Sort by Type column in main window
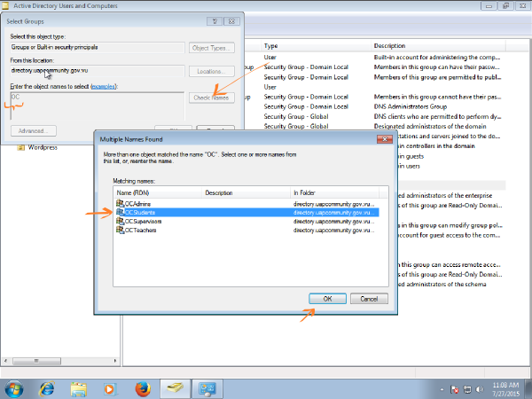Screen dimensions: 532x399 tap(316, 46)
